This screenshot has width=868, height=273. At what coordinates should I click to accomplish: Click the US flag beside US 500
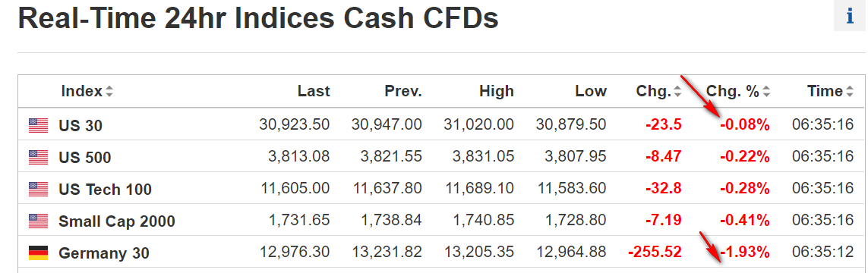pyautogui.click(x=39, y=158)
